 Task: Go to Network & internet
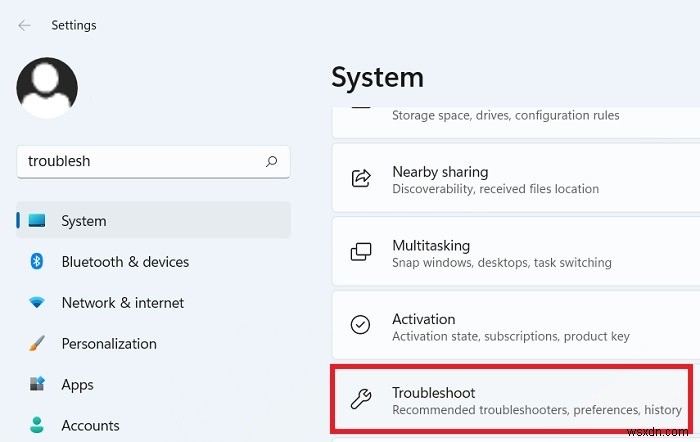point(123,303)
